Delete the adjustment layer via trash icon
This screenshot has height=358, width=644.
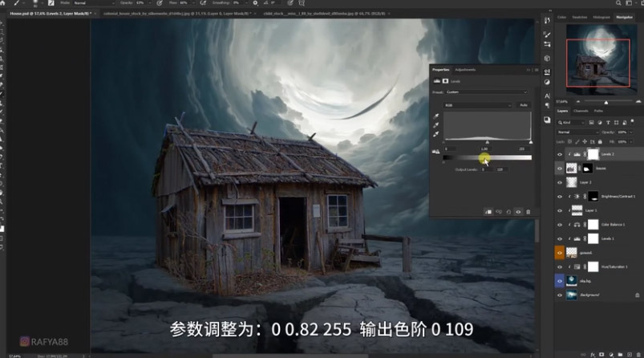[x=528, y=211]
